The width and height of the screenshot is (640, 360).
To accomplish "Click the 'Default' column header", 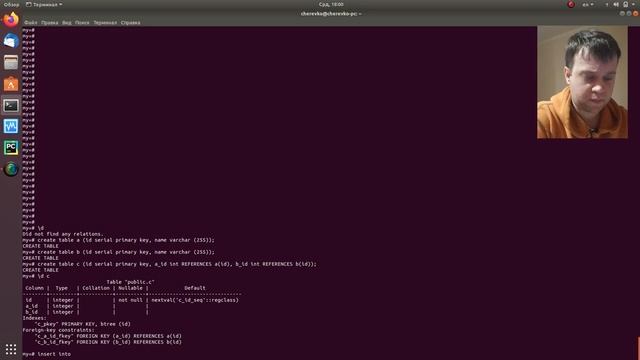I will pyautogui.click(x=195, y=288).
